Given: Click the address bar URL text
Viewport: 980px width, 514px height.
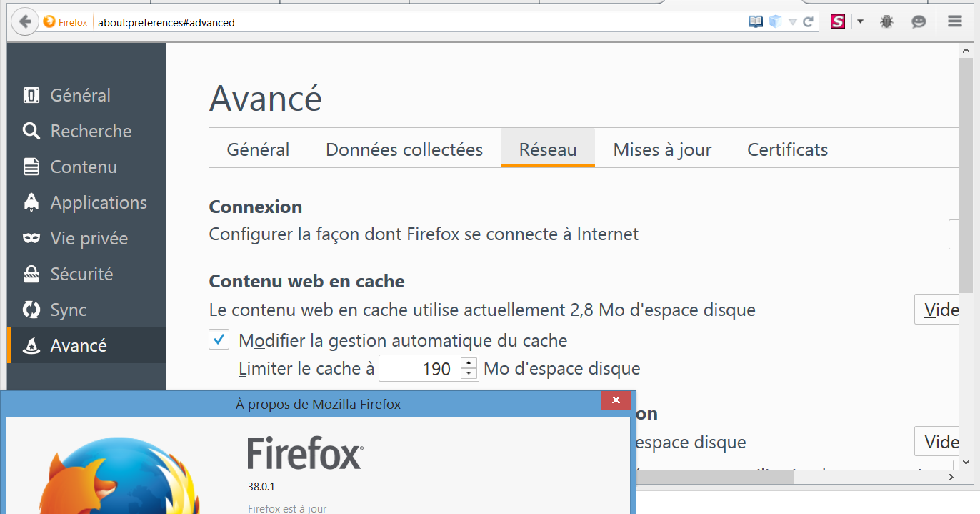Looking at the screenshot, I should click(166, 23).
